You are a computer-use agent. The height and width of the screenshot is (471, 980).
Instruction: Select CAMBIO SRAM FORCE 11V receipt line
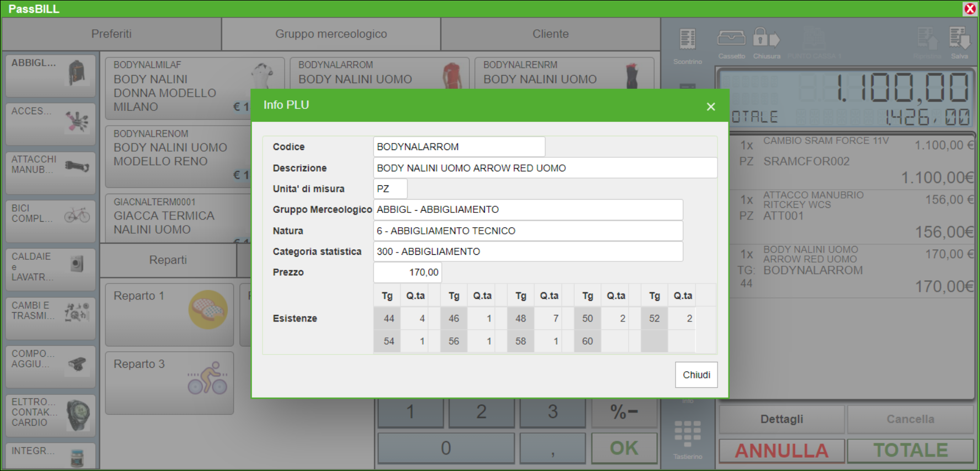853,161
